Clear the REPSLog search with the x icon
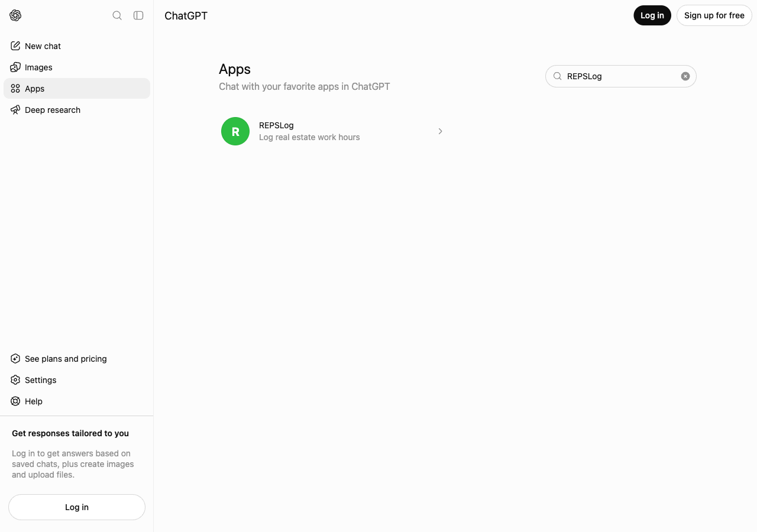The width and height of the screenshot is (757, 532). (685, 76)
